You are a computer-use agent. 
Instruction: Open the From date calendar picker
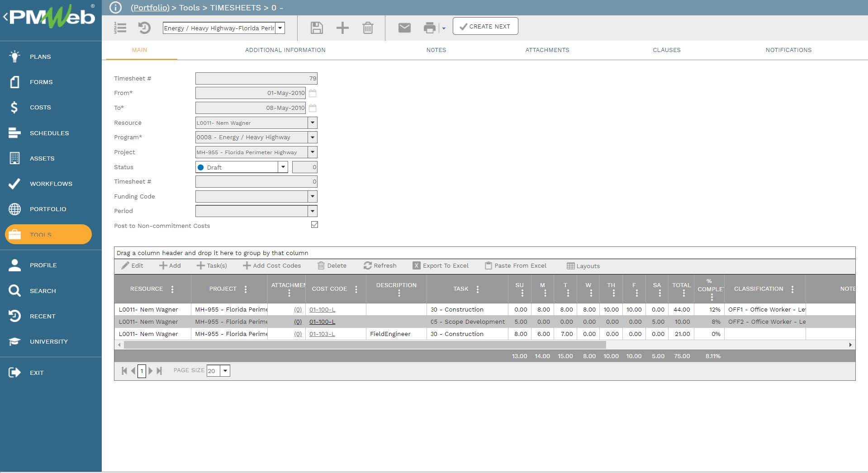(313, 93)
